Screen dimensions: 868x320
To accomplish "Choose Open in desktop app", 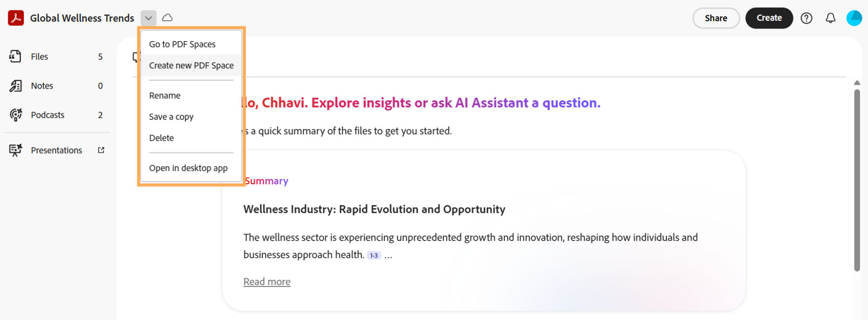I will [x=188, y=168].
